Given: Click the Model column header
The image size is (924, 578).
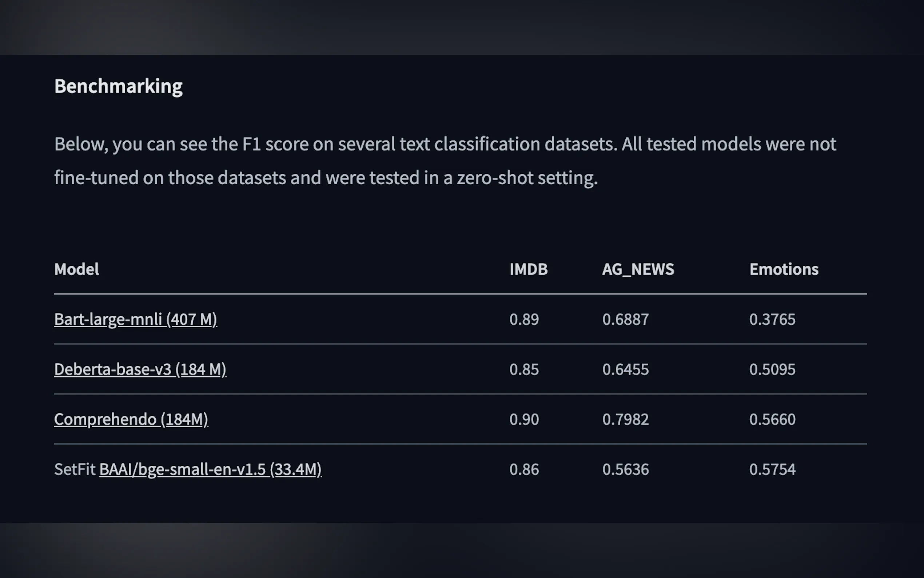Looking at the screenshot, I should pyautogui.click(x=76, y=269).
